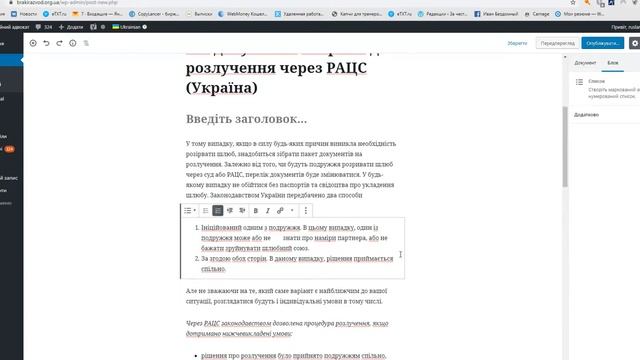This screenshot has height=360, width=640.
Task: Switch to the Блок sidebar tab
Action: click(613, 63)
